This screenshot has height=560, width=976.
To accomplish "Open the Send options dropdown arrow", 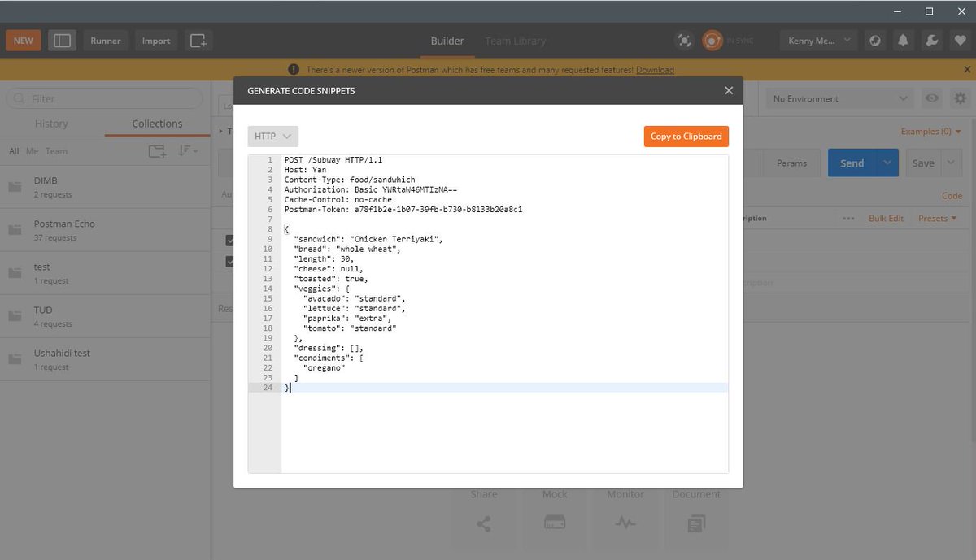I will (887, 163).
